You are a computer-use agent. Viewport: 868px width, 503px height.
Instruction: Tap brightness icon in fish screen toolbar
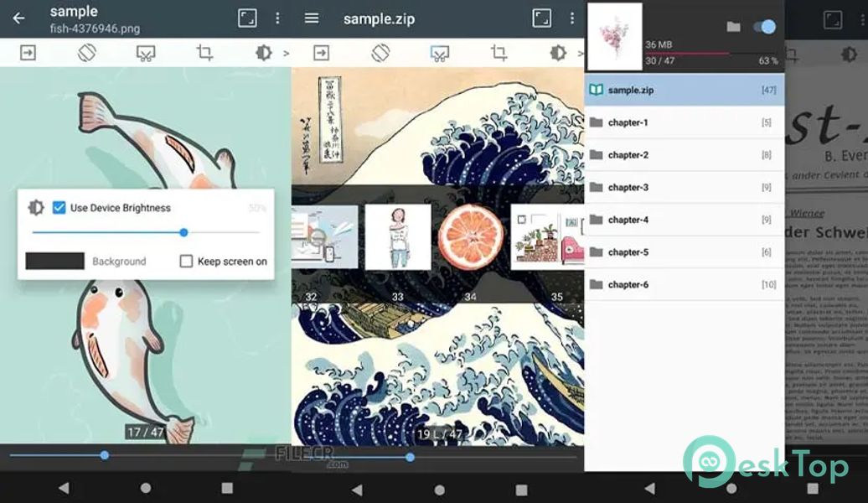[263, 53]
